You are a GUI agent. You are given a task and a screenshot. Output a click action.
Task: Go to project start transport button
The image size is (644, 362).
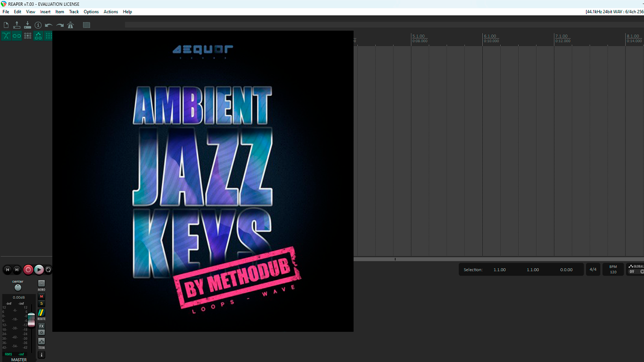point(7,270)
